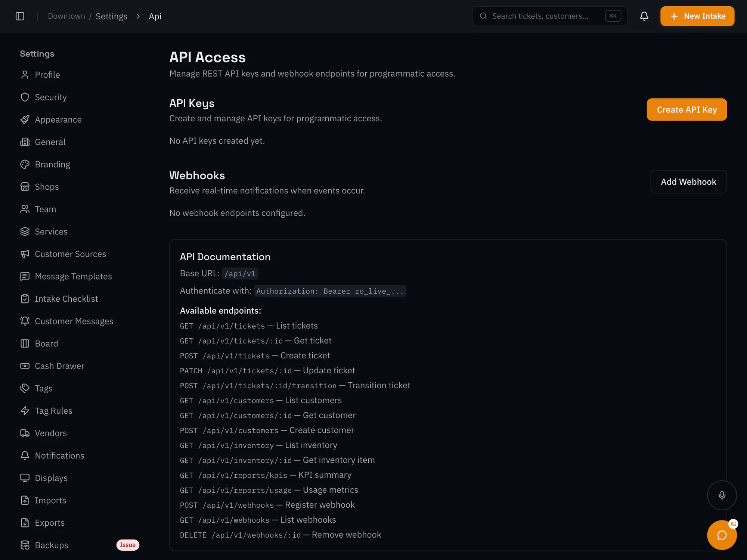Screen dimensions: 747x560
Task: Click Settings in the breadcrumb
Action: tap(111, 16)
